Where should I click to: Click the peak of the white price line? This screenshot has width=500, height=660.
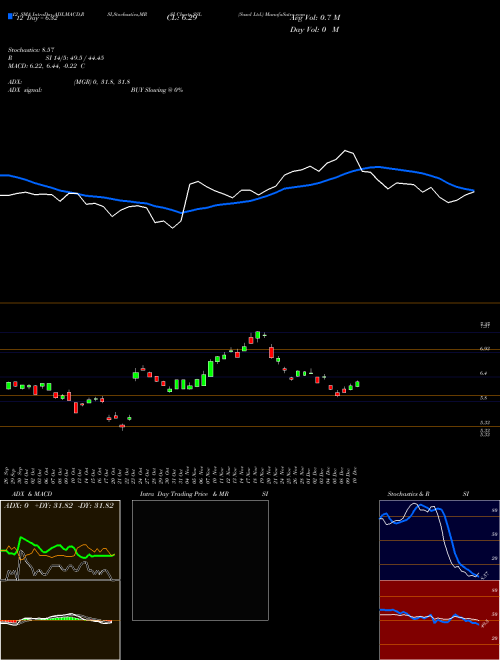click(x=346, y=150)
